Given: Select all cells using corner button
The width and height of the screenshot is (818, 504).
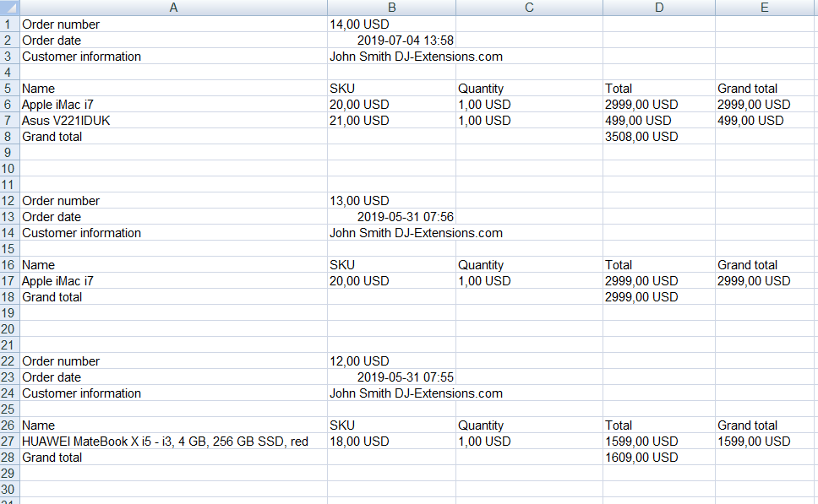Looking at the screenshot, I should [x=9, y=8].
